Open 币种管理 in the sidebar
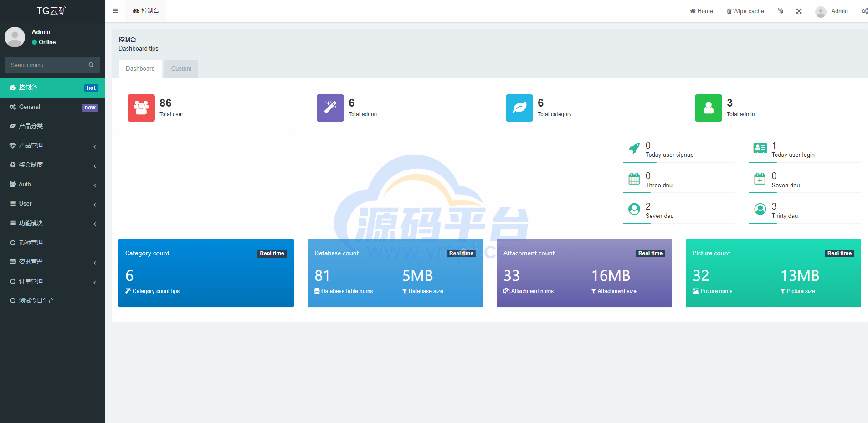Viewport: 868px width, 423px height. pos(52,242)
